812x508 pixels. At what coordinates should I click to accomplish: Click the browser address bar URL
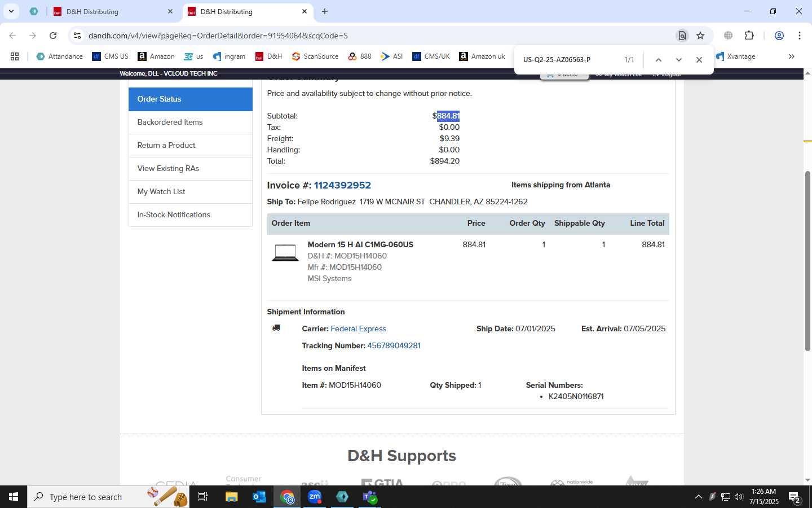click(x=218, y=36)
